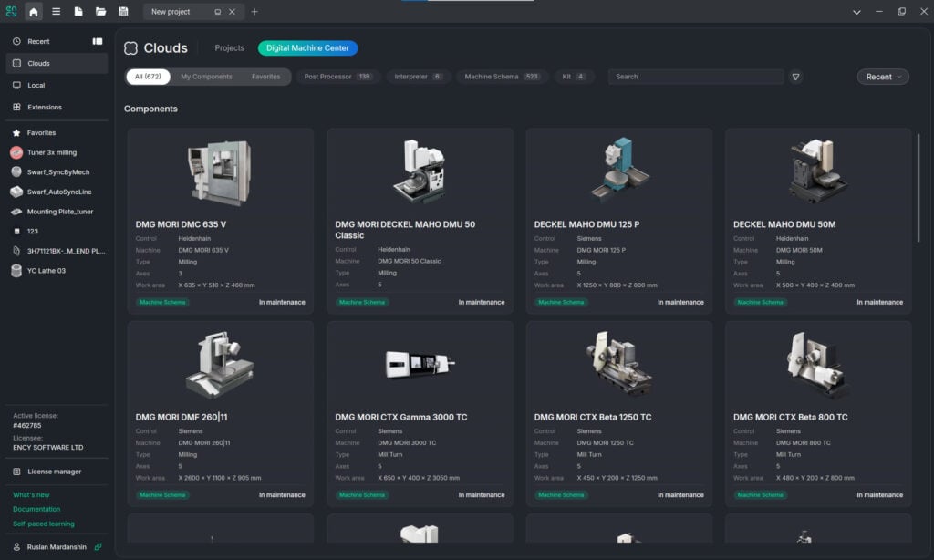Filter by Post Processor 139
Image resolution: width=934 pixels, height=560 pixels.
[337, 77]
